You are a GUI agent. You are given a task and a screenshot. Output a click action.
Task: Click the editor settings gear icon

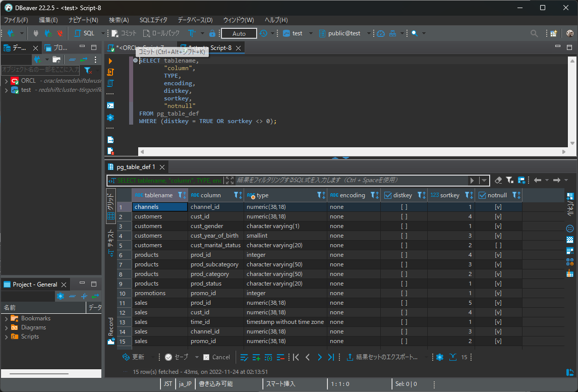pos(110,117)
